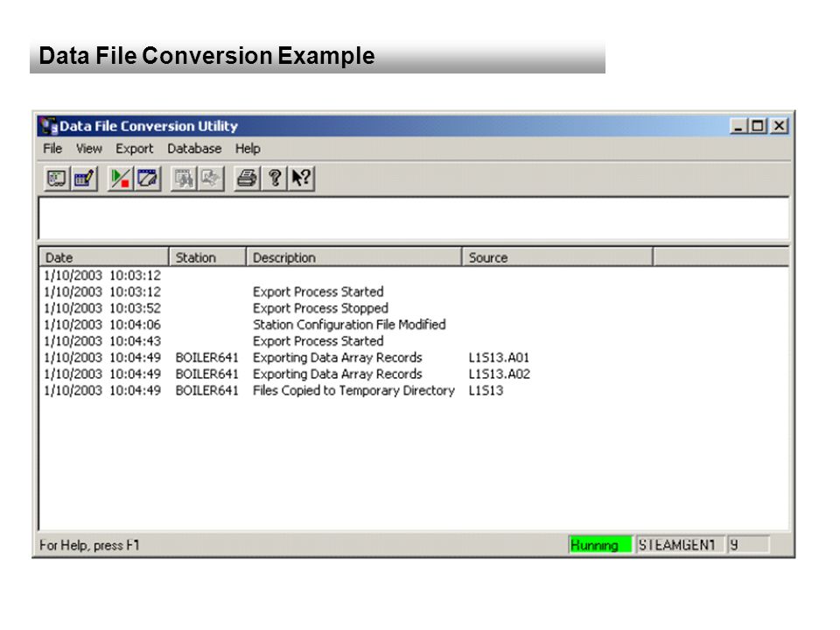This screenshot has height=630, width=840.
Task: Click the '9' count in status bar
Action: pyautogui.click(x=748, y=545)
